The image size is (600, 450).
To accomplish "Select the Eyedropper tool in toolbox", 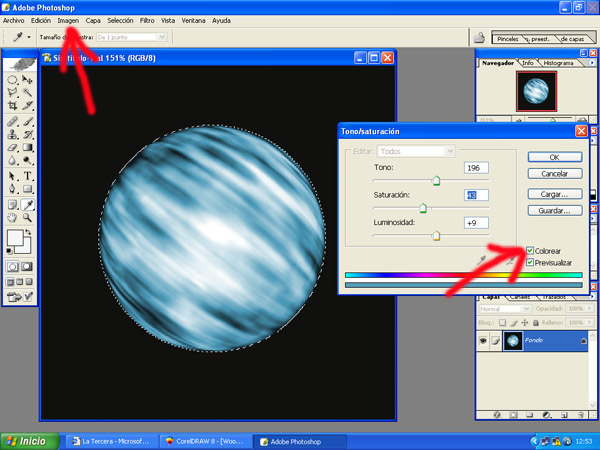I will (28, 205).
